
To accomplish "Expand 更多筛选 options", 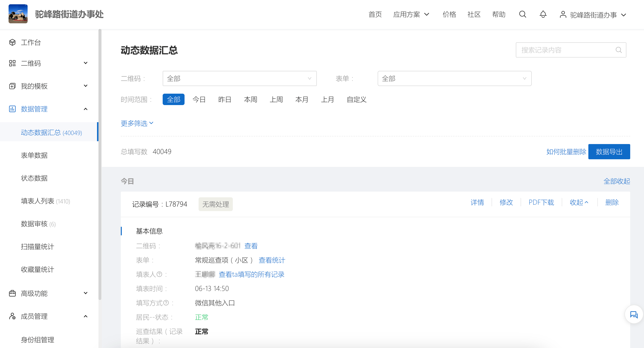I will pyautogui.click(x=137, y=123).
